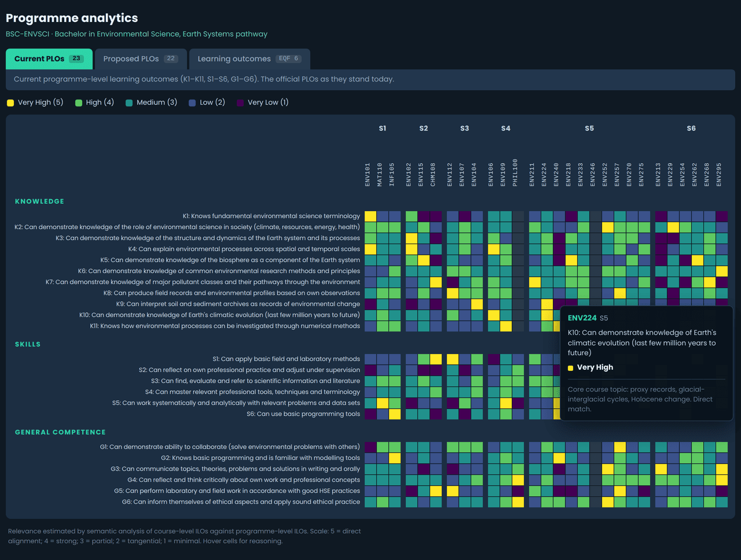Viewport: 741px width, 560px height.
Task: Click the BSC-ENVSCI programme subtitle
Action: pos(137,34)
